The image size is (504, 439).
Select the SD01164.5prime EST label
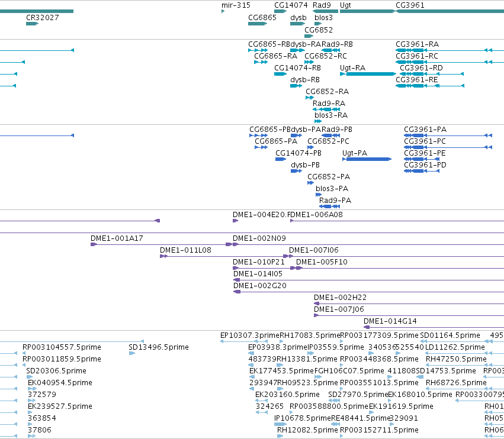click(x=450, y=335)
